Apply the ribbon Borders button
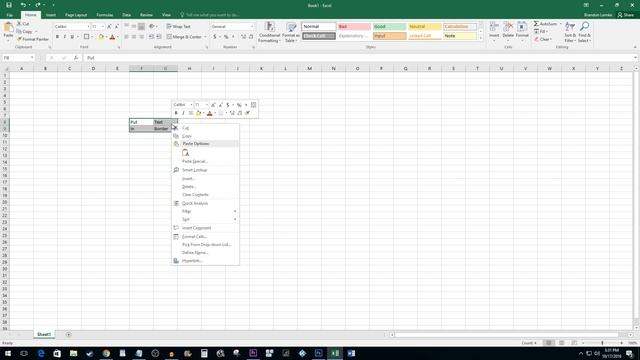Screen dimensions: 640x360 pos(86,37)
